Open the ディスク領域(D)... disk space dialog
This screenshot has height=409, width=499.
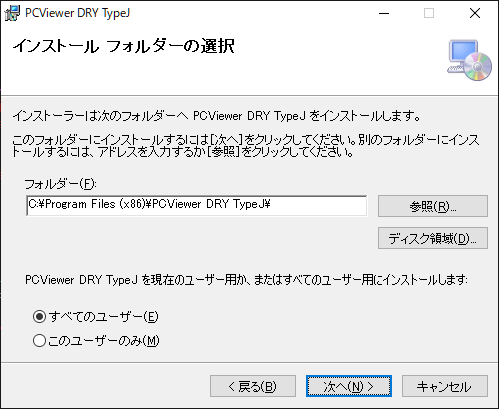point(433,238)
